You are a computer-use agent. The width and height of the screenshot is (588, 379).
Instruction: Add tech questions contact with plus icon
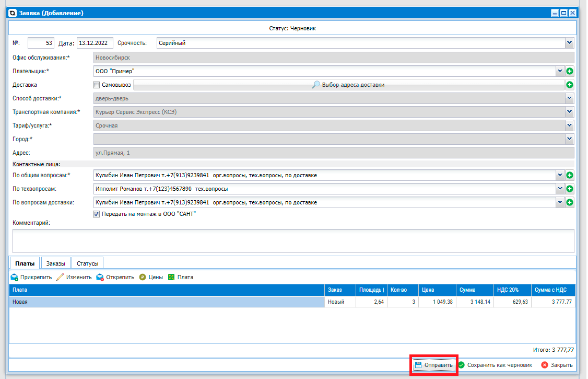[570, 189]
